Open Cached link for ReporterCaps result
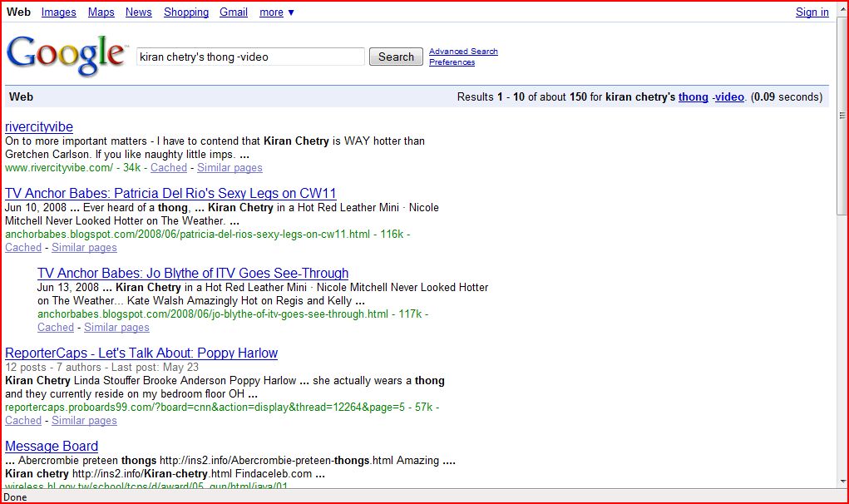 tap(23, 421)
